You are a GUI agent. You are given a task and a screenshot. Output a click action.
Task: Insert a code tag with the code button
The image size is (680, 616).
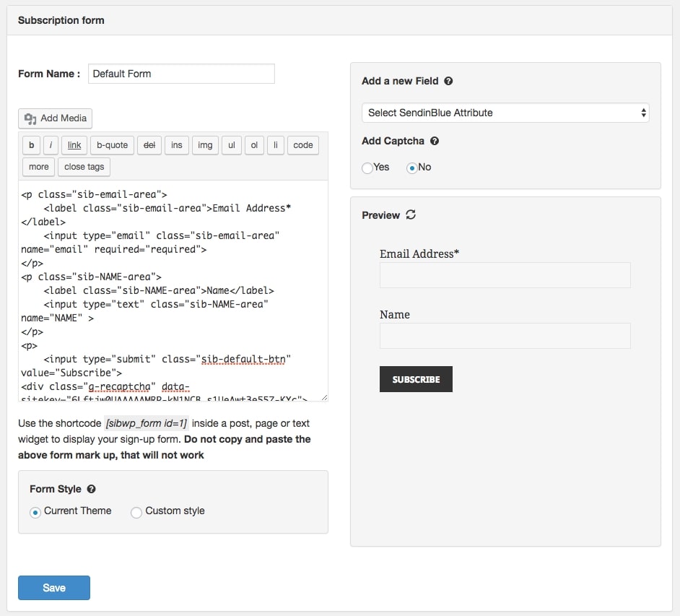coord(302,145)
